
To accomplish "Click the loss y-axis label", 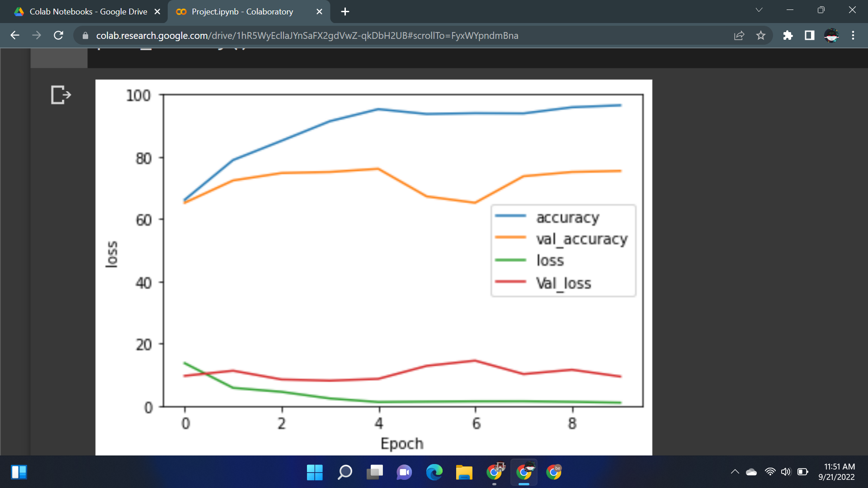I will (x=112, y=254).
